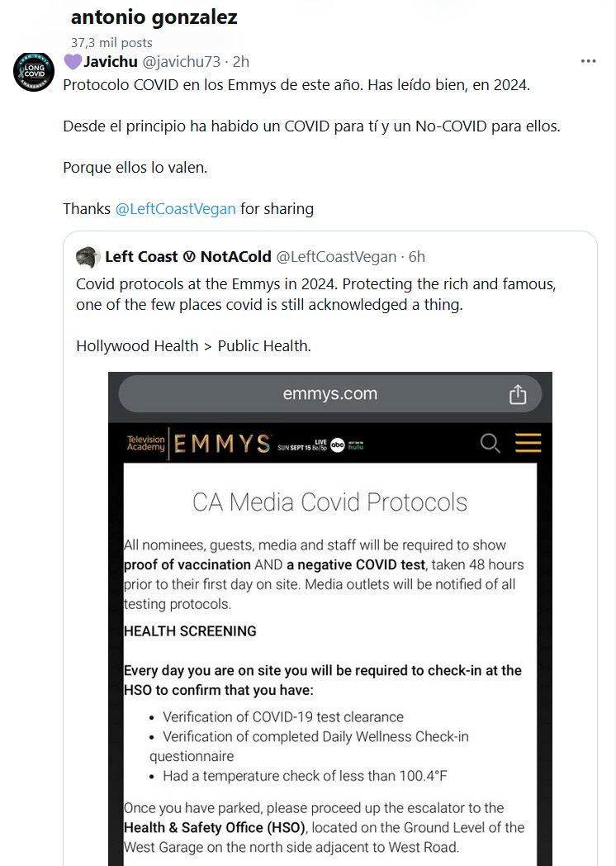Click Javichu's Long Covid profile avatar
616x866 pixels.
[34, 71]
